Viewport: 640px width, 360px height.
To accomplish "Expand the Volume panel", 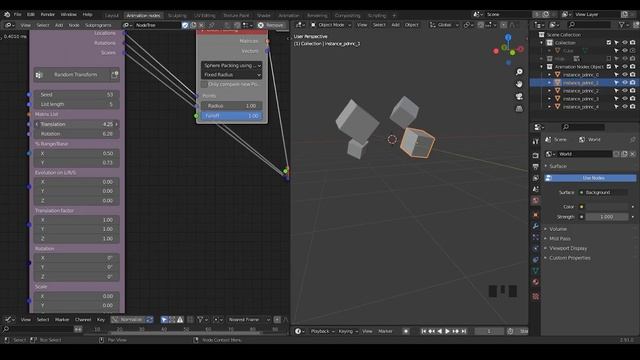I will [x=558, y=229].
